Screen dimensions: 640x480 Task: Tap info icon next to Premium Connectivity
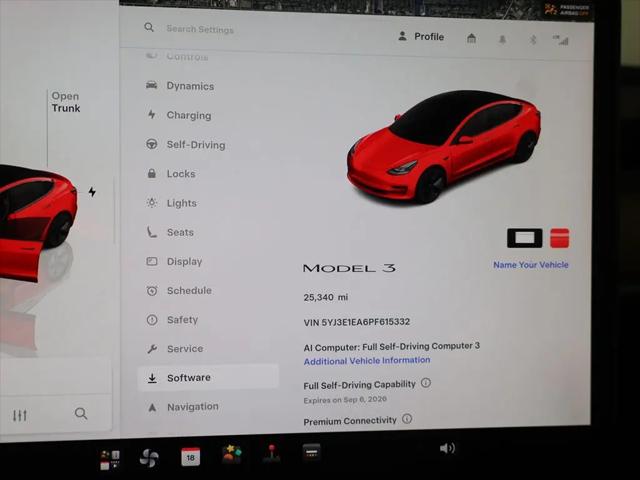coord(407,419)
